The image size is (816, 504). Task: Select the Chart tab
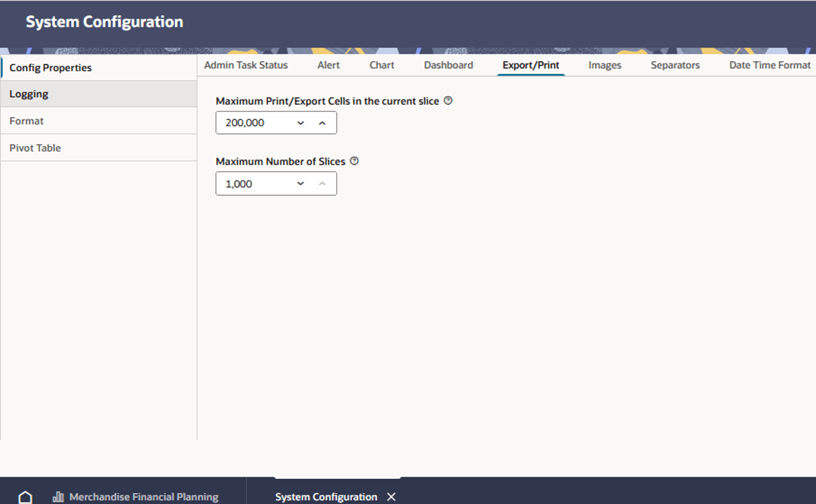[382, 65]
